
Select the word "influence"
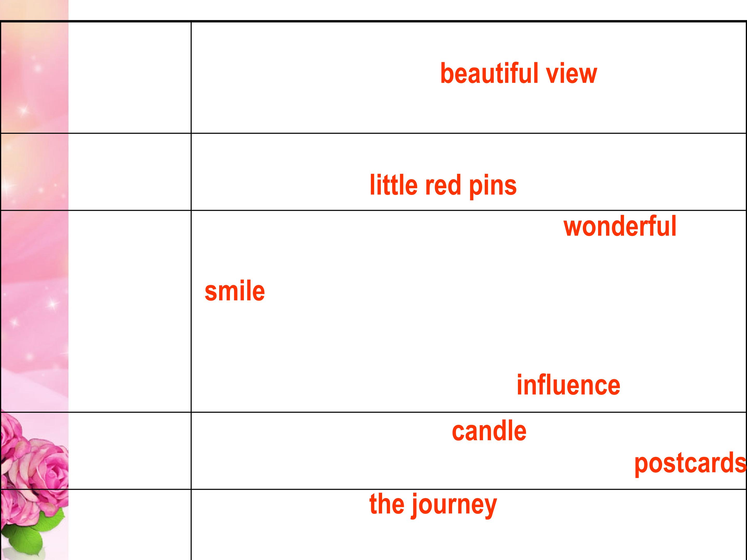click(x=568, y=385)
